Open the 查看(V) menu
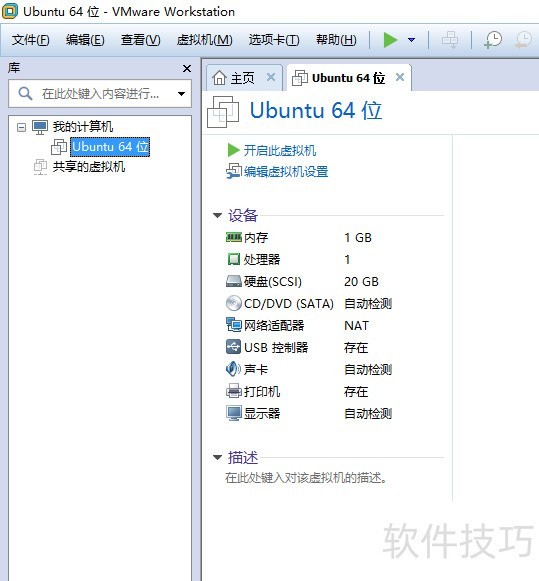This screenshot has width=539, height=581. (141, 40)
